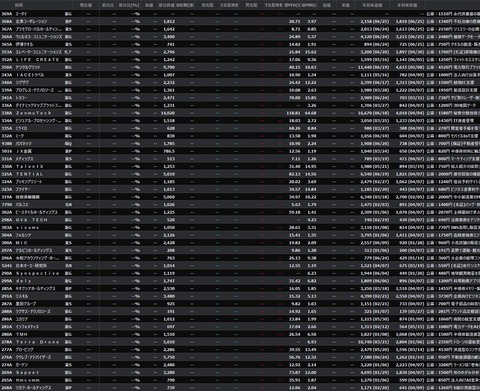The height and width of the screenshot is (391, 480).
Task: Select the Sapeet stock name
Action: pyautogui.click(x=28, y=373)
